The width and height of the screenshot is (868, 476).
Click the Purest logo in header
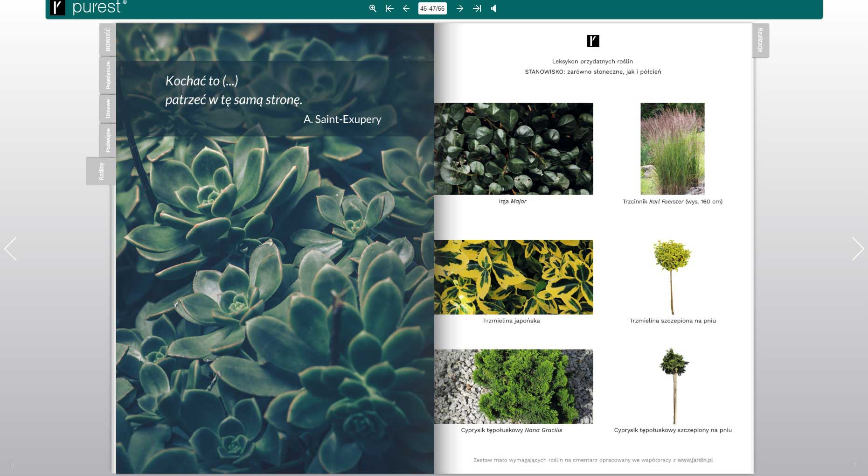coord(89,7)
